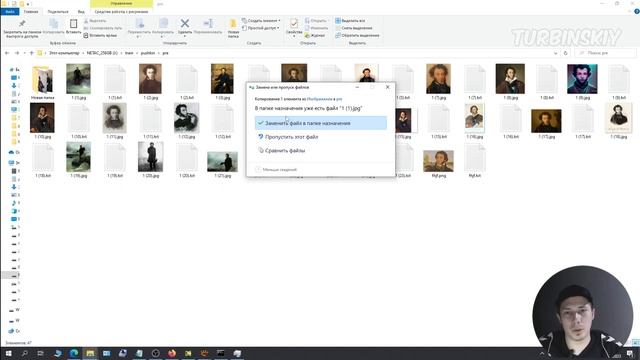Click Вставить ярлык (Paste shortcut)

[x=100, y=36]
